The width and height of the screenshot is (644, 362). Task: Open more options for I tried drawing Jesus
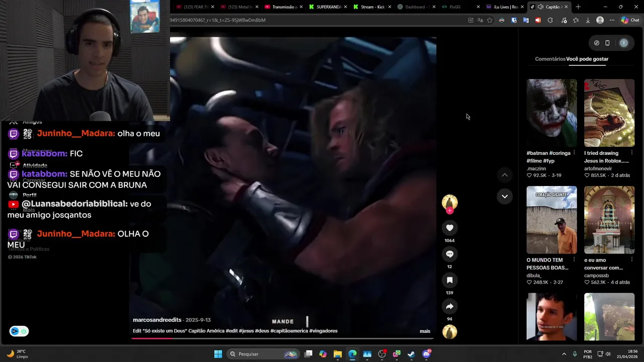click(631, 153)
